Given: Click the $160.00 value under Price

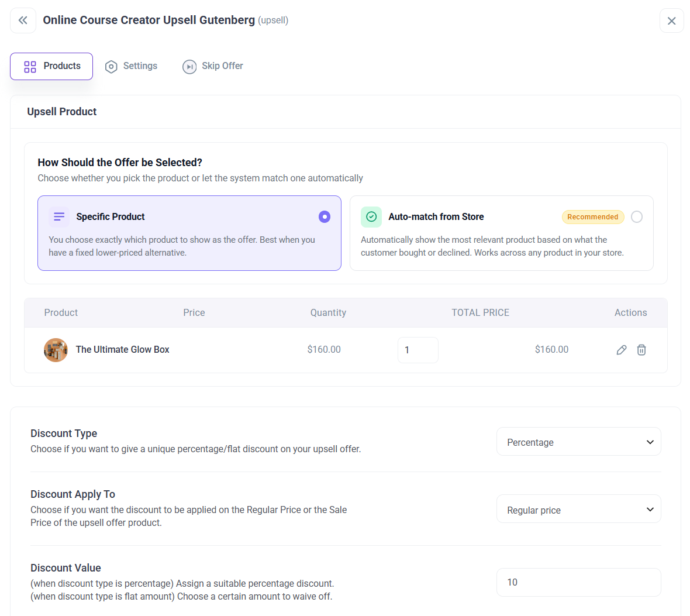Looking at the screenshot, I should coord(324,350).
